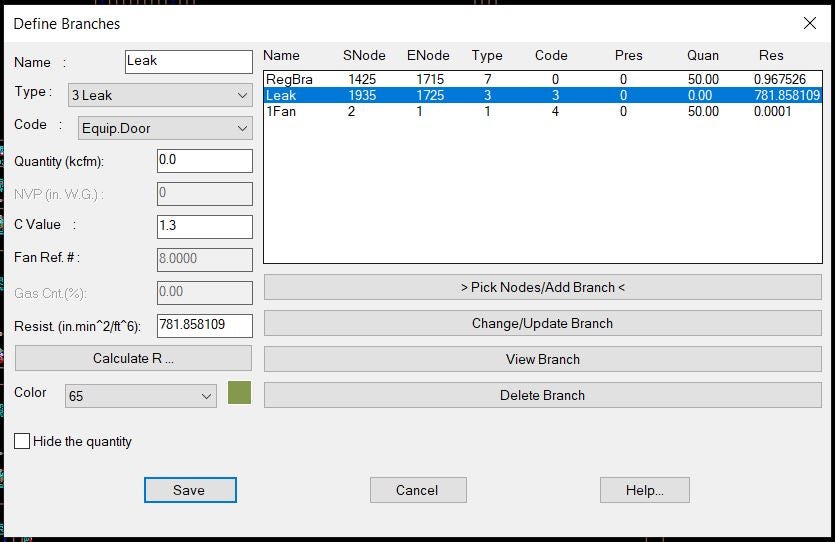Click the ENode column header
Screen dimensions: 835x542
428,55
